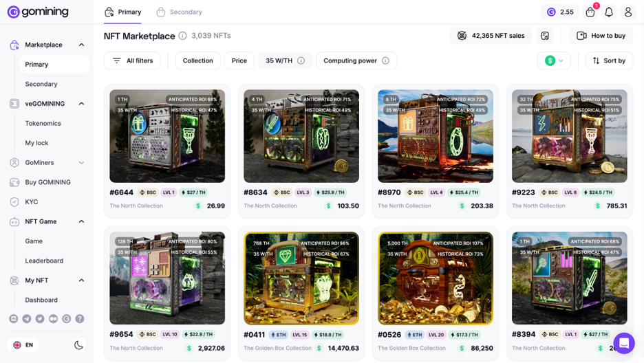Click the Twitter social icon
Image resolution: width=644 pixels, height=363 pixels.
[x=40, y=319]
